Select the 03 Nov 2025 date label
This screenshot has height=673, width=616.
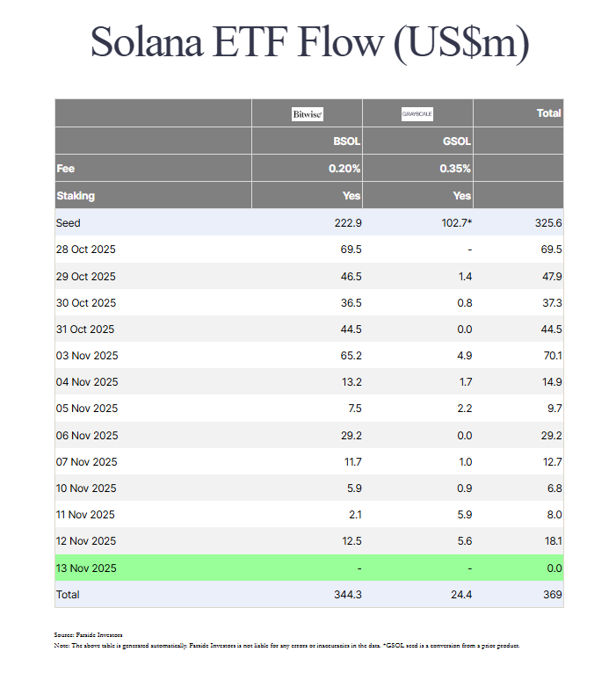point(86,356)
